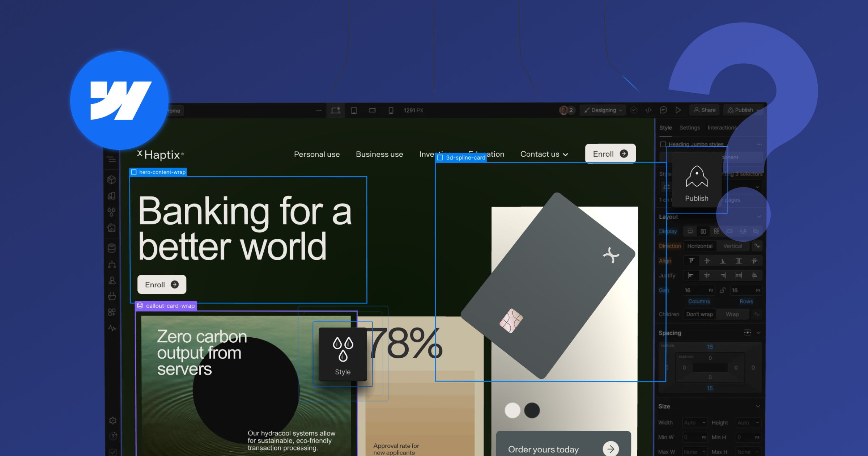Viewport: 868px width, 456px height.
Task: Click the code export icon in top bar
Action: pos(648,110)
